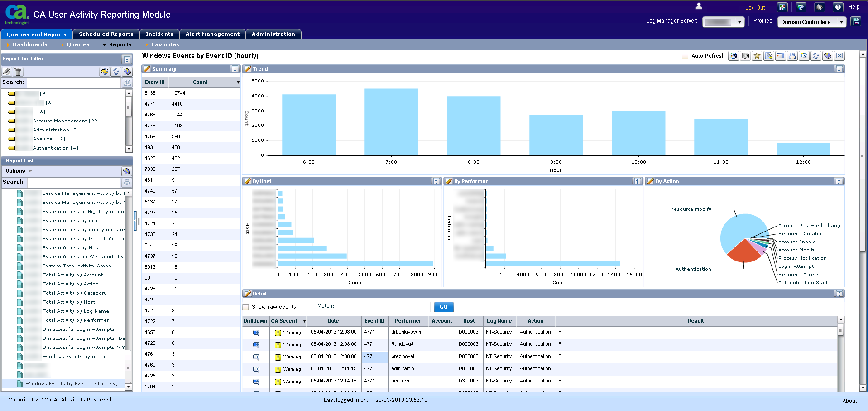
Task: Click the delete tag trash icon
Action: click(18, 72)
